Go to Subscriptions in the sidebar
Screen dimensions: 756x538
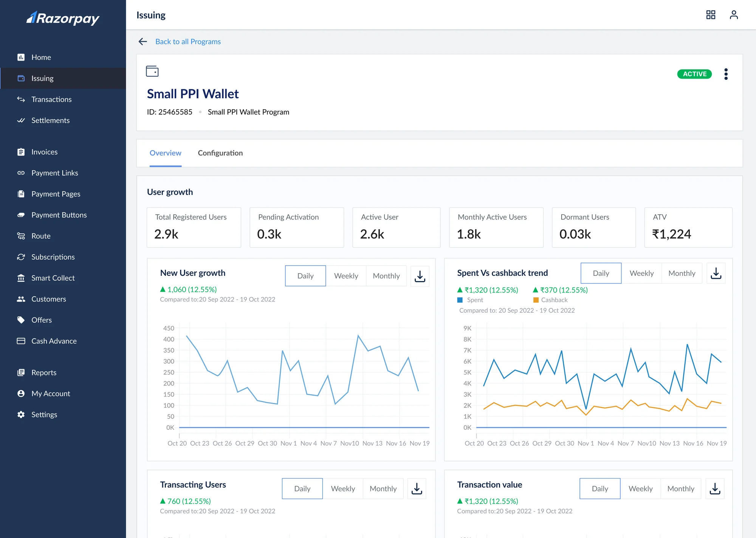(63, 257)
